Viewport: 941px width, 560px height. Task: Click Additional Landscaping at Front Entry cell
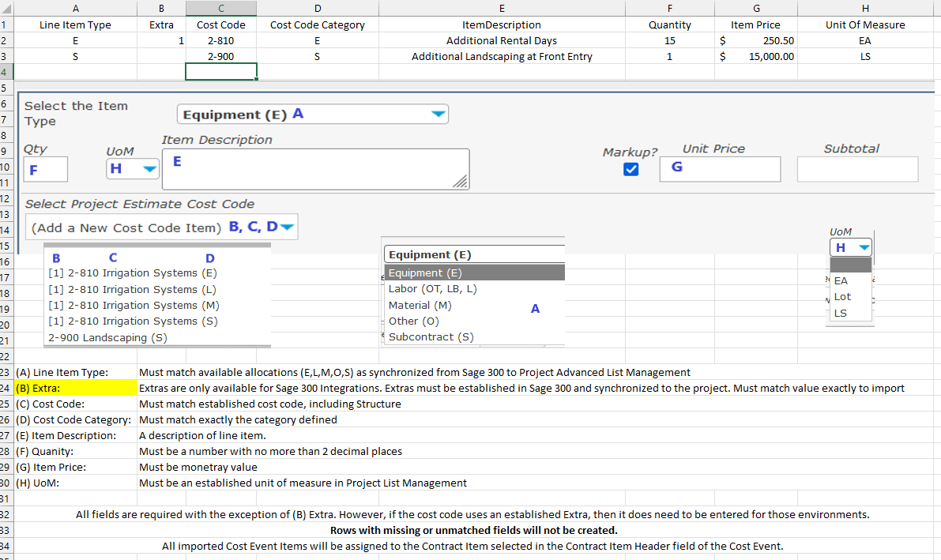502,56
